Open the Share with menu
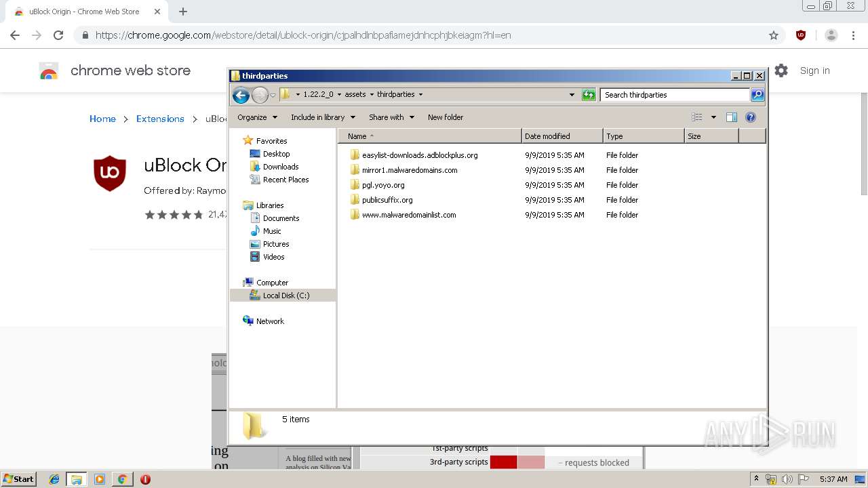This screenshot has width=868, height=488. [391, 117]
